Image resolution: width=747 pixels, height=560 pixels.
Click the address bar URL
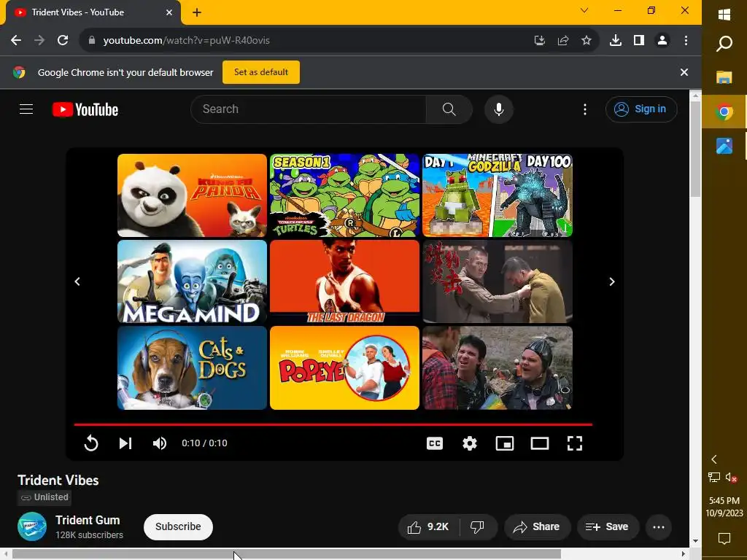[x=186, y=41]
